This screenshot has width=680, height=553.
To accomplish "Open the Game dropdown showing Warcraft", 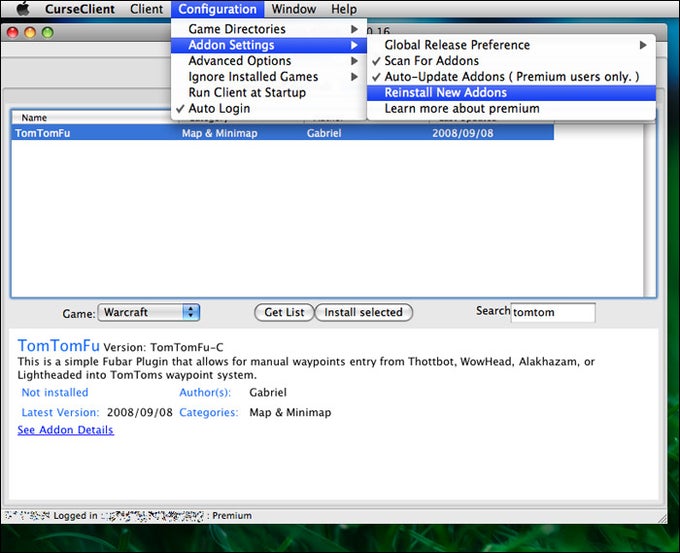I will pos(149,312).
